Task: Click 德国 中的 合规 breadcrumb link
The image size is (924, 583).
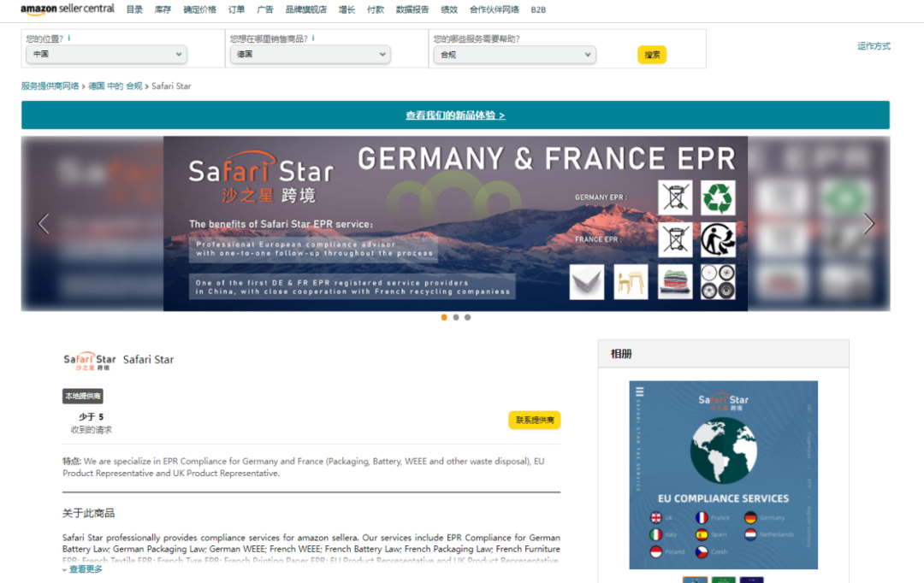Action: pyautogui.click(x=115, y=86)
